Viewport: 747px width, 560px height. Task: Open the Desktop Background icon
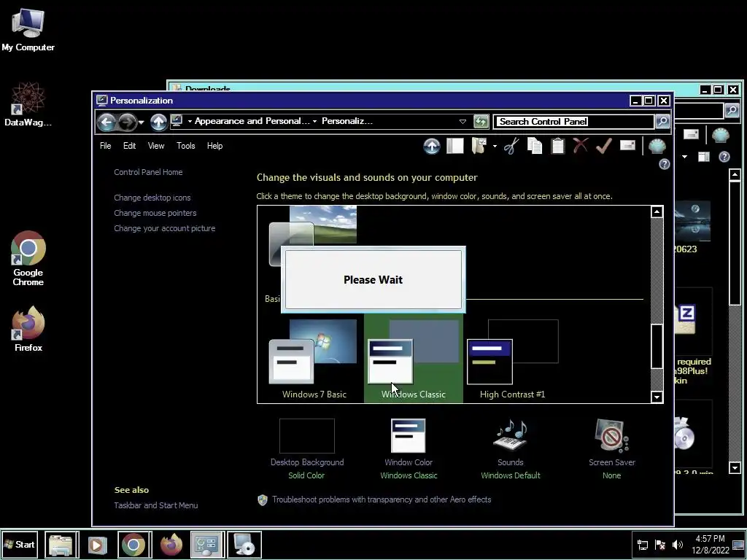point(307,436)
